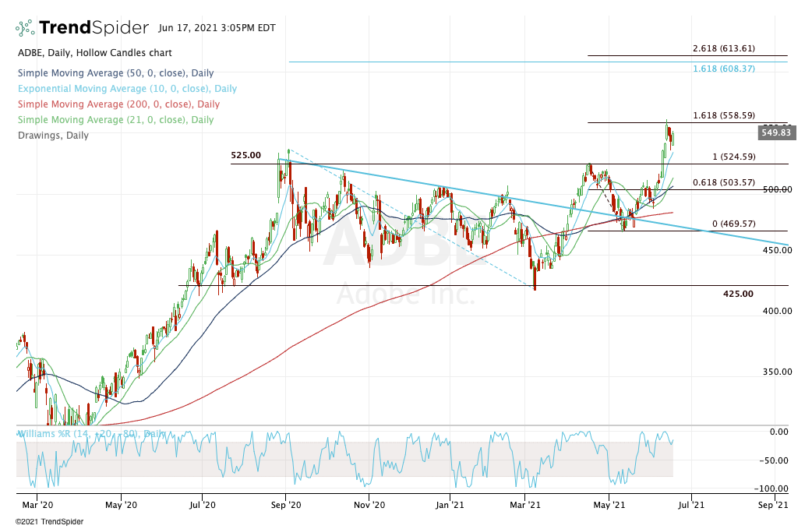This screenshot has height=529, width=812.
Task: Click the 2.618 (613.61) Fibonacci label
Action: 724,48
